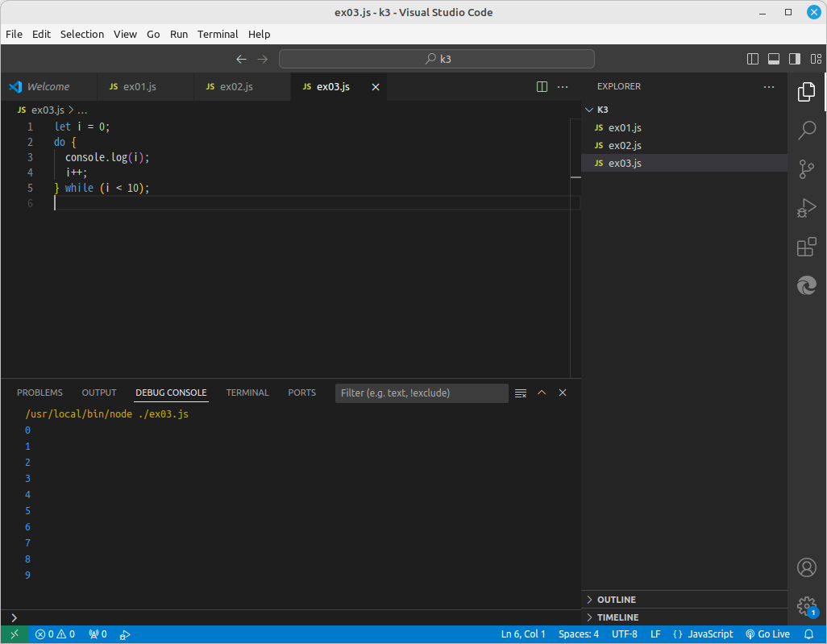Open the notifications bell
The image size is (827, 644).
click(808, 634)
